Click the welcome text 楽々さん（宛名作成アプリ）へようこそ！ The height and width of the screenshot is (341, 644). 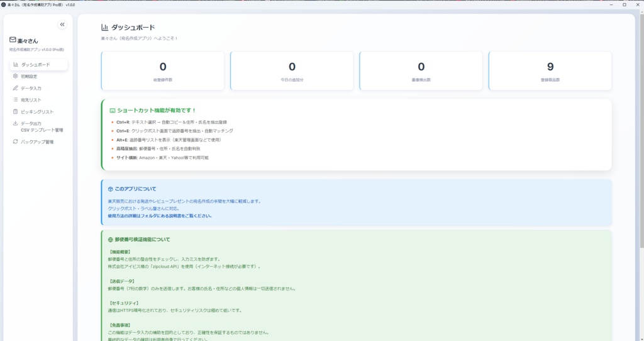pyautogui.click(x=139, y=38)
